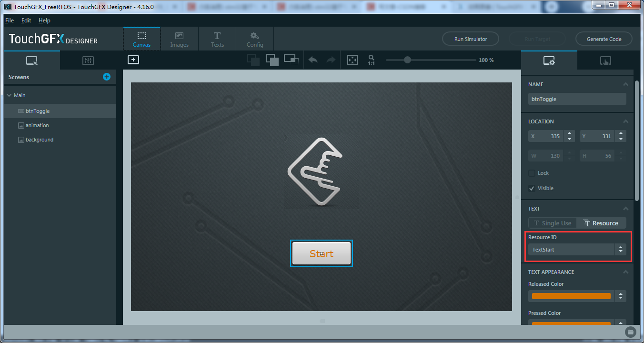Switch to the Images tab

click(180, 39)
